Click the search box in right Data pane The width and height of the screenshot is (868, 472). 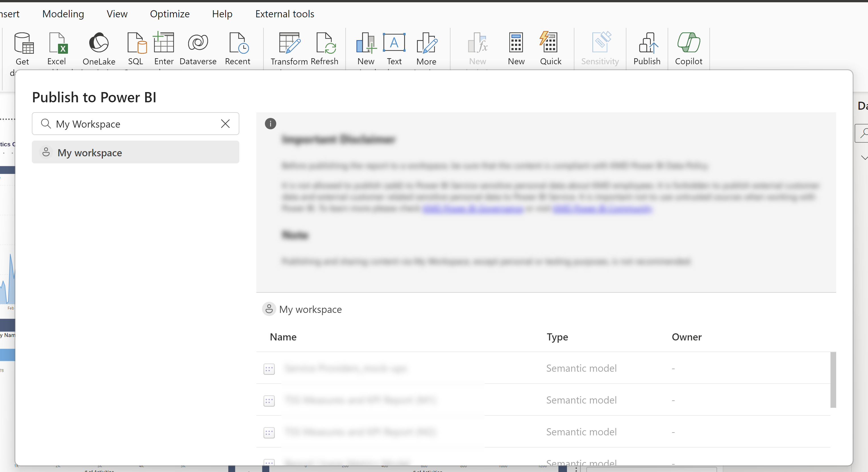coord(862,133)
